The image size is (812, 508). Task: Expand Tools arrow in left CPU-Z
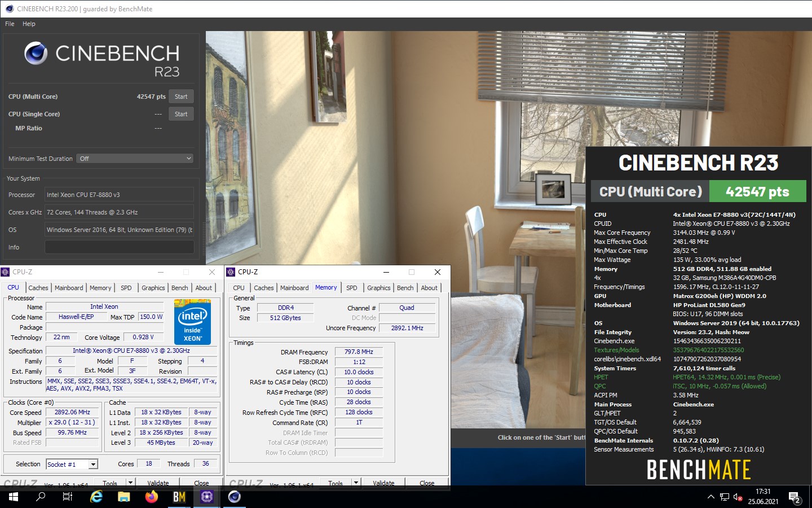[130, 483]
